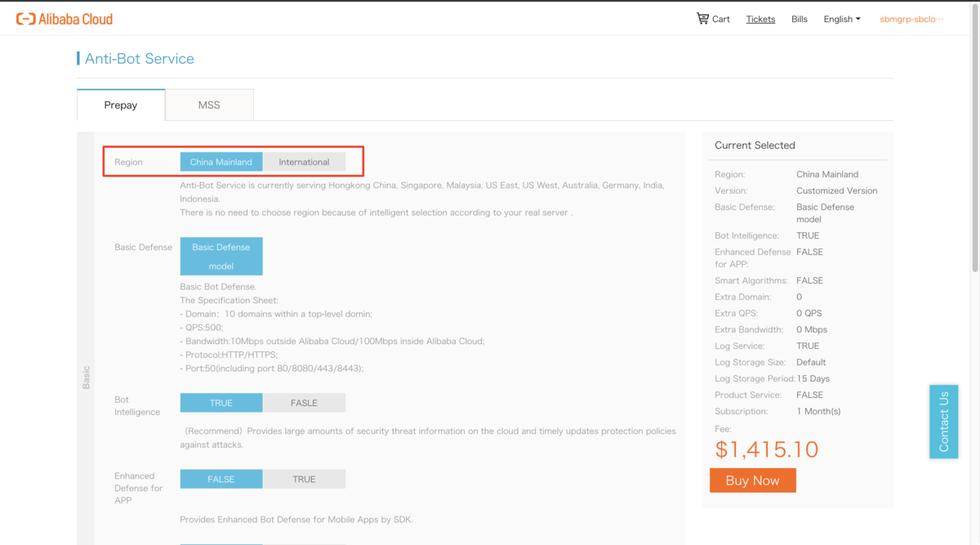The height and width of the screenshot is (545, 980).
Task: Click the Log Storage Size: label
Action: [x=751, y=362]
